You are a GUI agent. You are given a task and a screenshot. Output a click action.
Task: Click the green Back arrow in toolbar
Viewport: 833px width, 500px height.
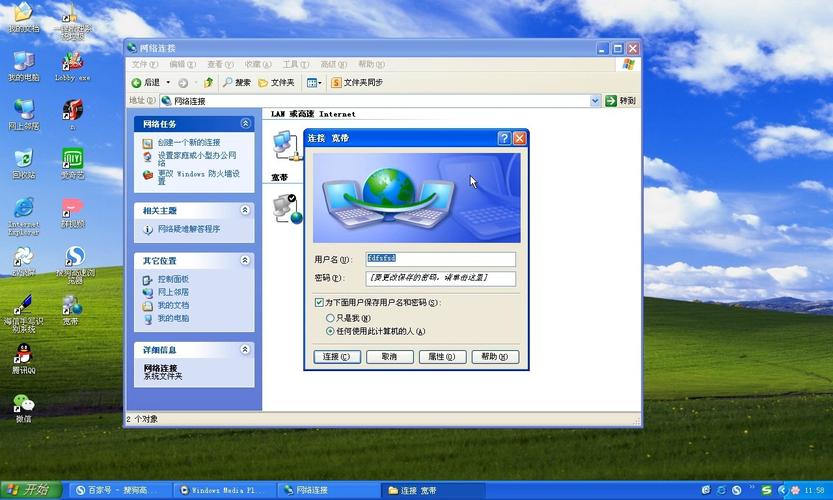click(136, 82)
